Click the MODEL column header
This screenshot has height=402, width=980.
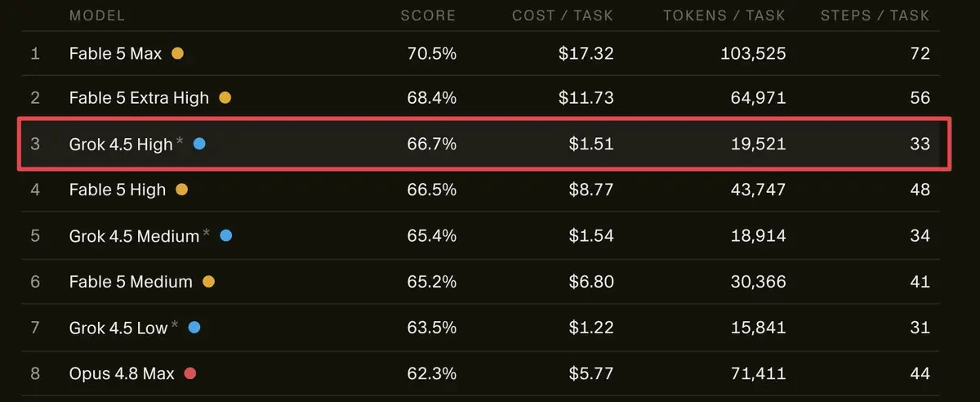(x=97, y=16)
